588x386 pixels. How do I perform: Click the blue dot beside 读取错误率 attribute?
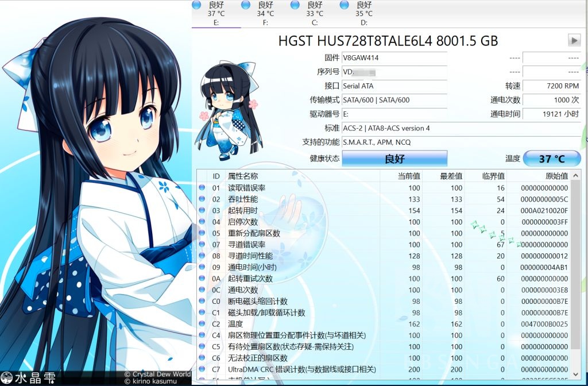(x=202, y=188)
